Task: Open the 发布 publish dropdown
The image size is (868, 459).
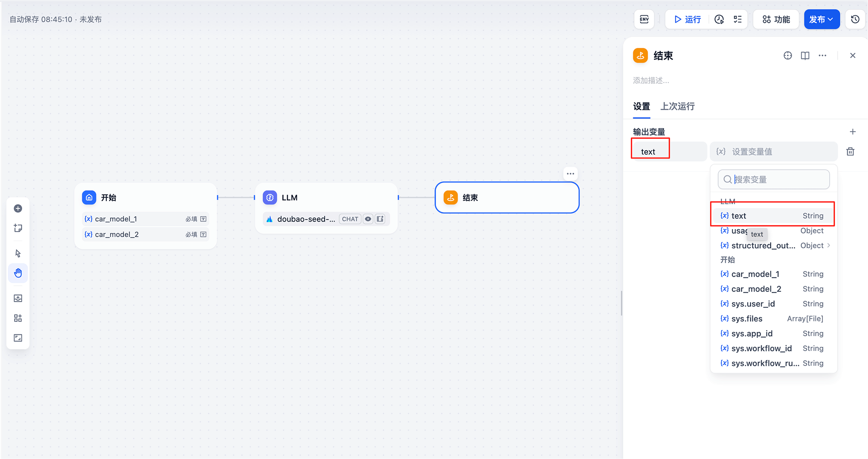Action: (x=822, y=20)
